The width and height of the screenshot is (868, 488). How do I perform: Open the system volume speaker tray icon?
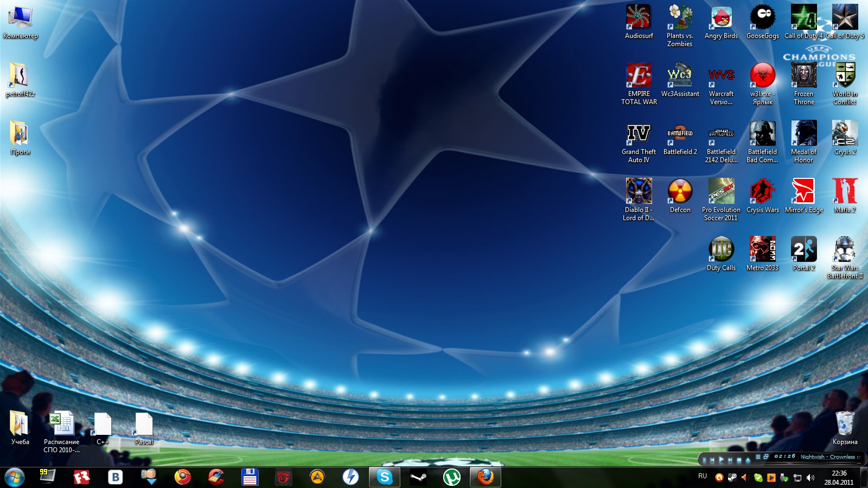point(810,478)
